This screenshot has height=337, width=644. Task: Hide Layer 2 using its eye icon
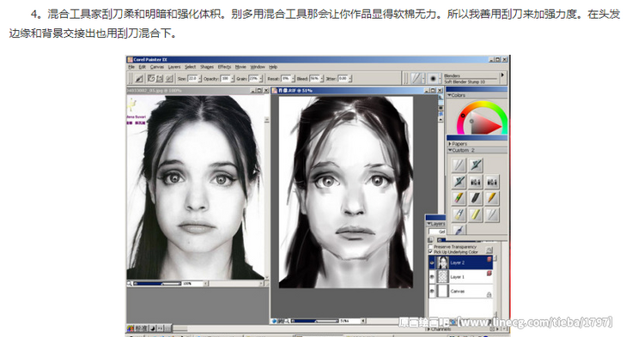[432, 262]
